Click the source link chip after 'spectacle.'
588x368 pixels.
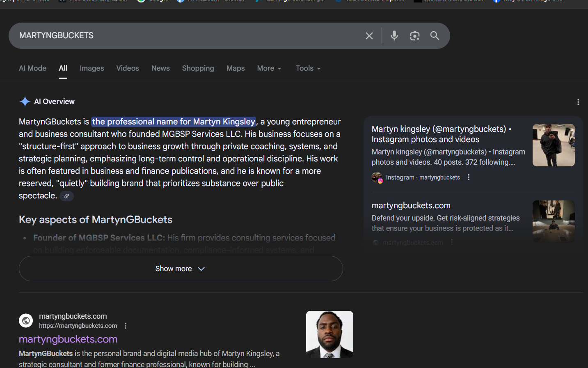coord(66,196)
